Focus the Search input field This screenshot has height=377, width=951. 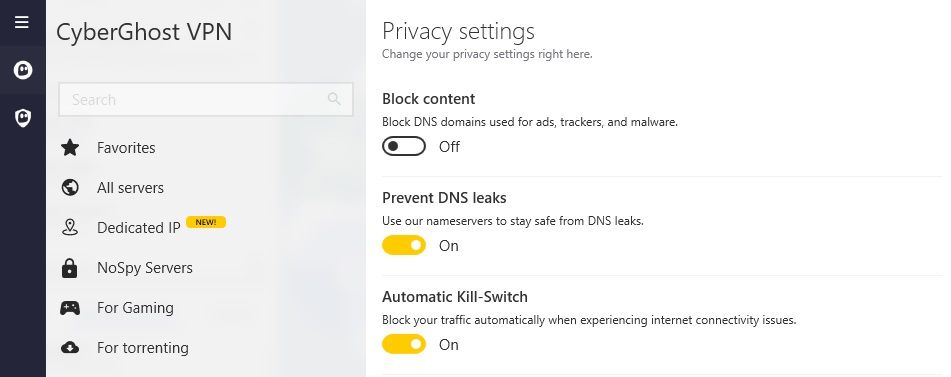click(206, 99)
